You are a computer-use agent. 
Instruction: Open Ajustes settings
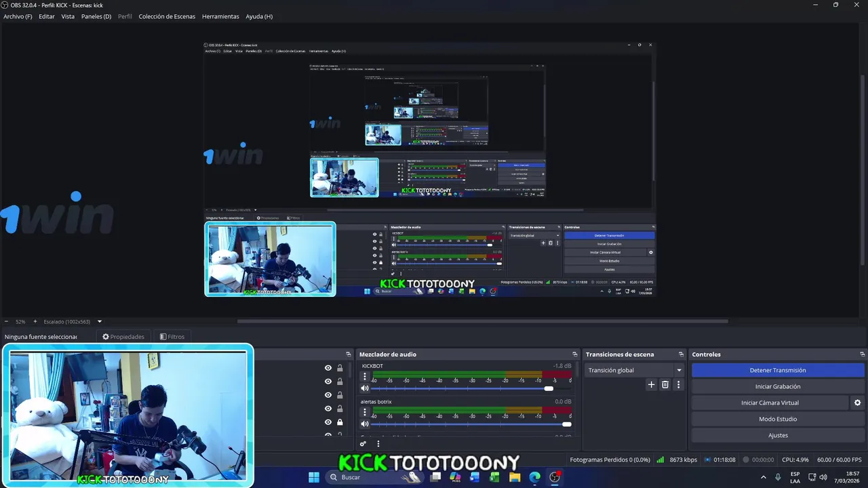coord(778,435)
